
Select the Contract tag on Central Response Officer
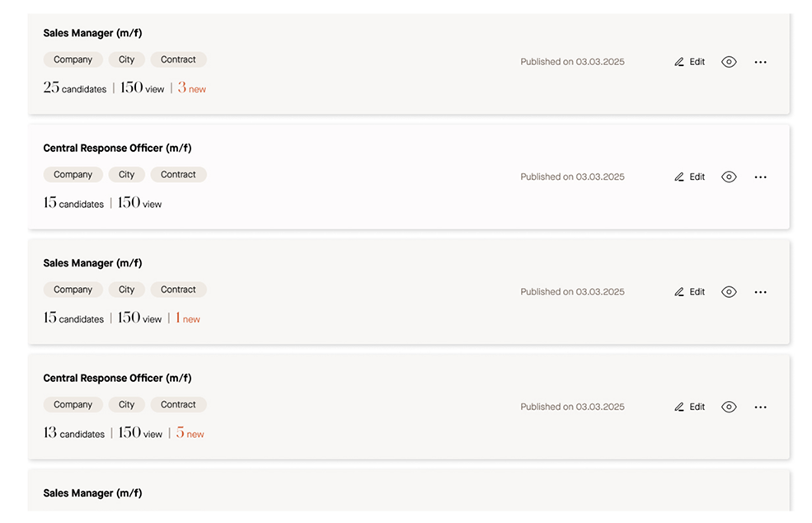pos(178,174)
